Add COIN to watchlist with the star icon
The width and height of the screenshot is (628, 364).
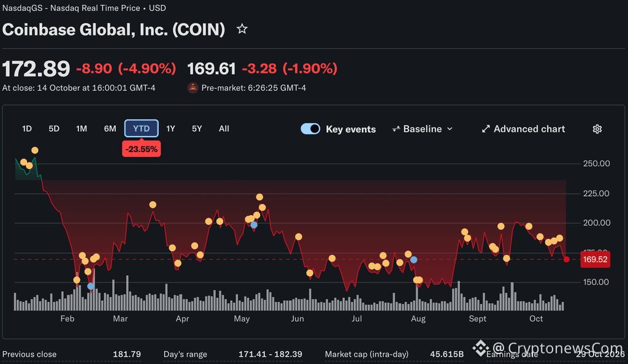tap(242, 29)
